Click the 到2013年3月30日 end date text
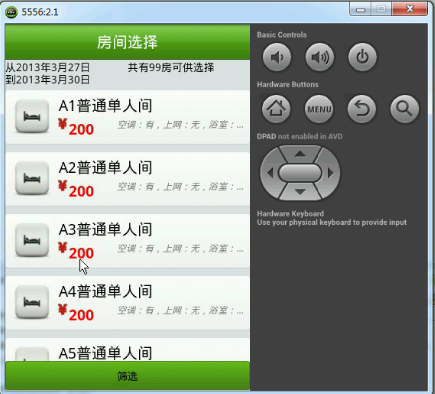 click(x=48, y=80)
